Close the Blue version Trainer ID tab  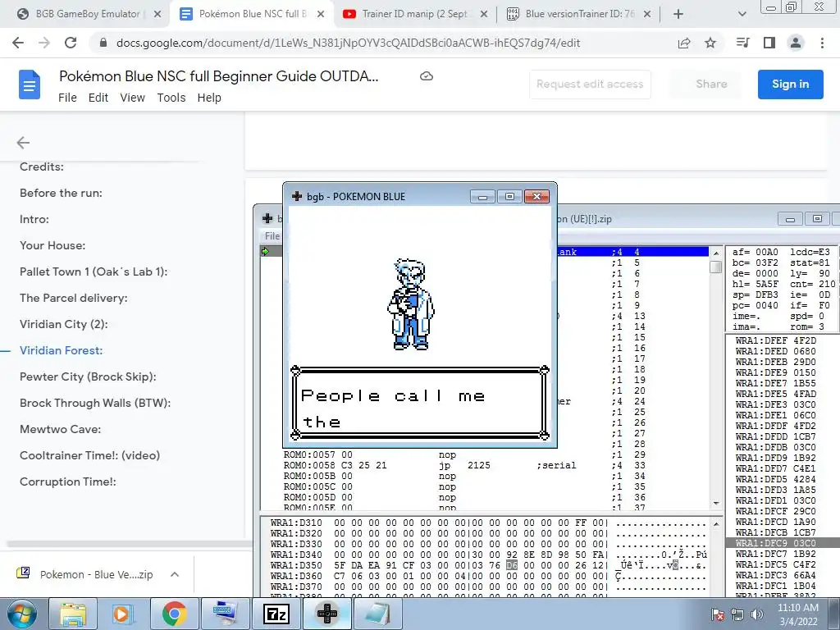point(647,14)
